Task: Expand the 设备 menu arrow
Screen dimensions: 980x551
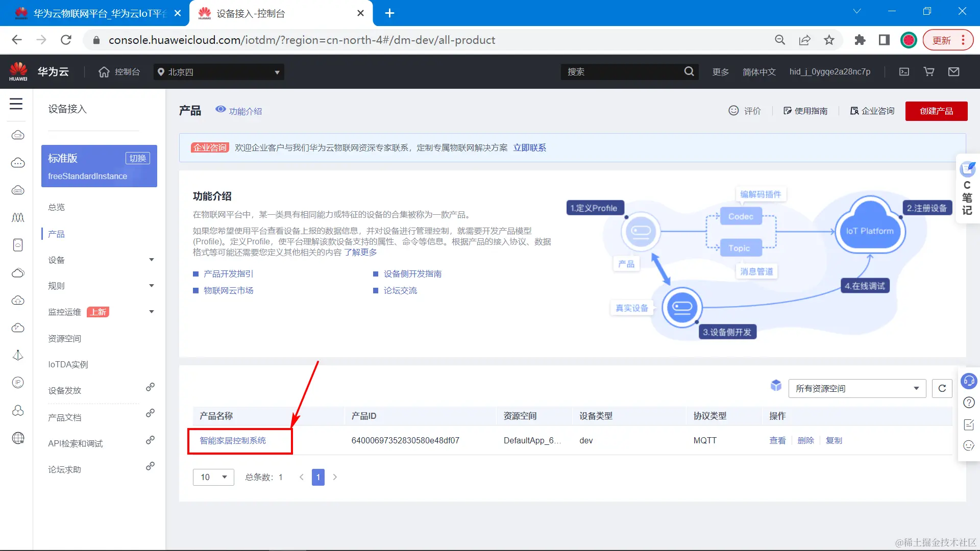Action: [x=152, y=260]
